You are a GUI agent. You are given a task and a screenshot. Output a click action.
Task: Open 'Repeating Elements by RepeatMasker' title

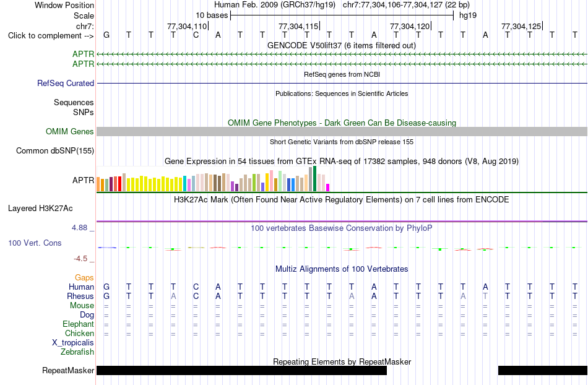coord(342,362)
